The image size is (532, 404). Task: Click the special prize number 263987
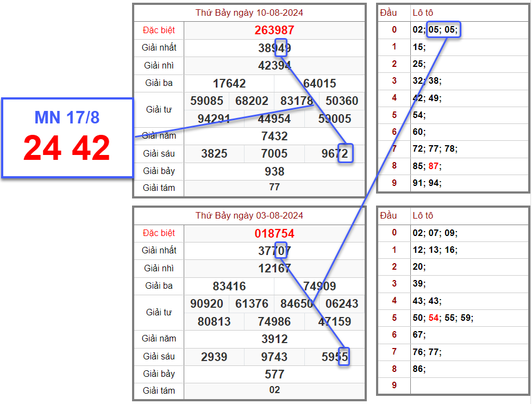[274, 30]
